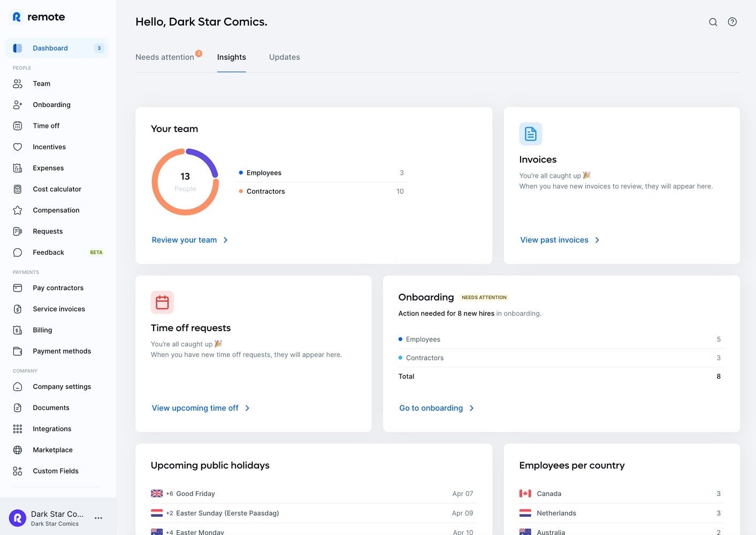This screenshot has width=756, height=535.
Task: Open View past invoices link
Action: 554,240
